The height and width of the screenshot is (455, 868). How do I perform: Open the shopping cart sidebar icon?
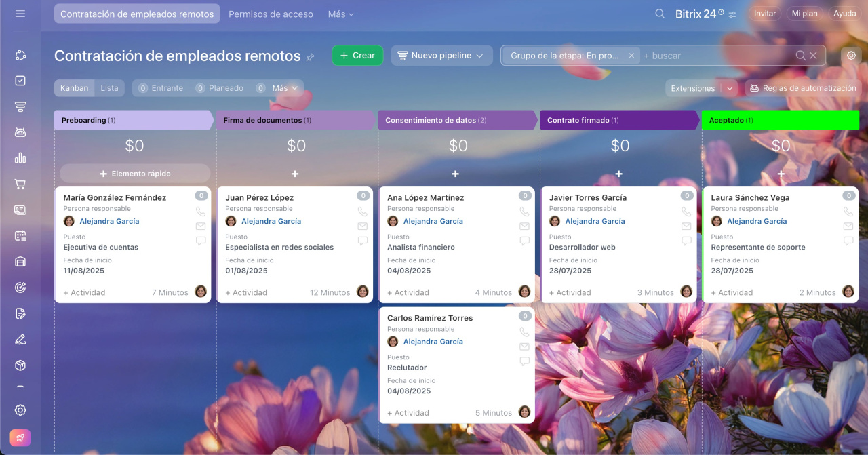[20, 184]
